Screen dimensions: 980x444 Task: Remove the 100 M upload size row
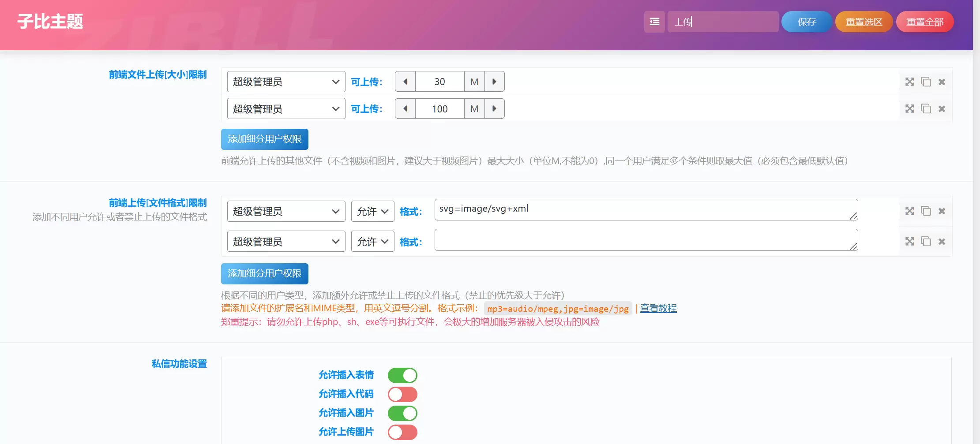pos(942,108)
